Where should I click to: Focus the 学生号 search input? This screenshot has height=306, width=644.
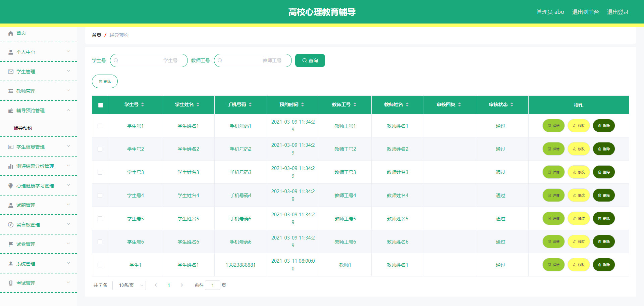(149, 60)
